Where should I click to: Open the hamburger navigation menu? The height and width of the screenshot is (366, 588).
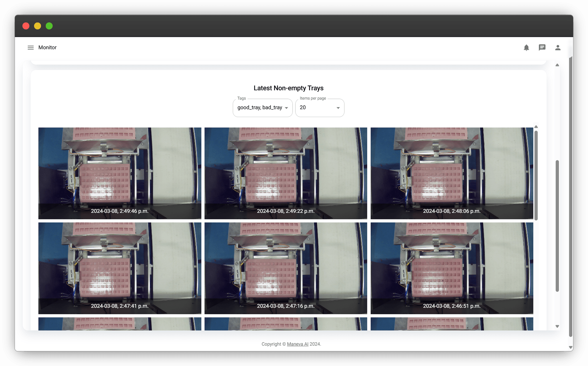point(31,48)
